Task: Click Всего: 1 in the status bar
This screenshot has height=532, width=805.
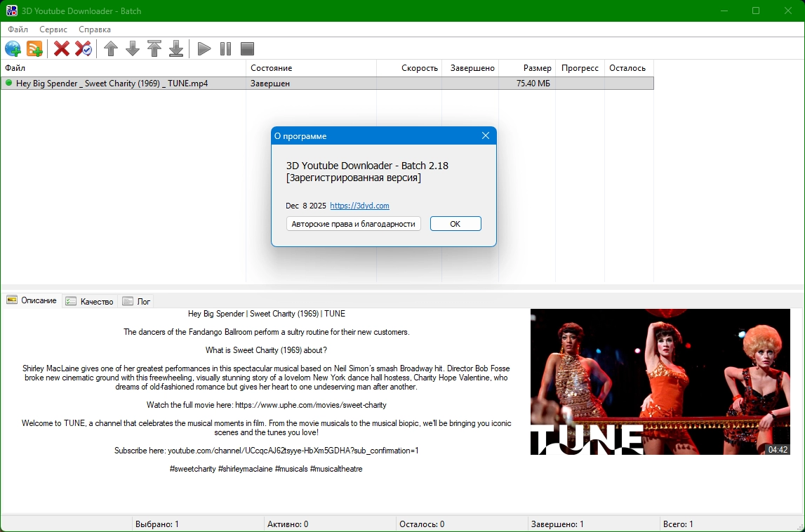Action: [x=678, y=524]
